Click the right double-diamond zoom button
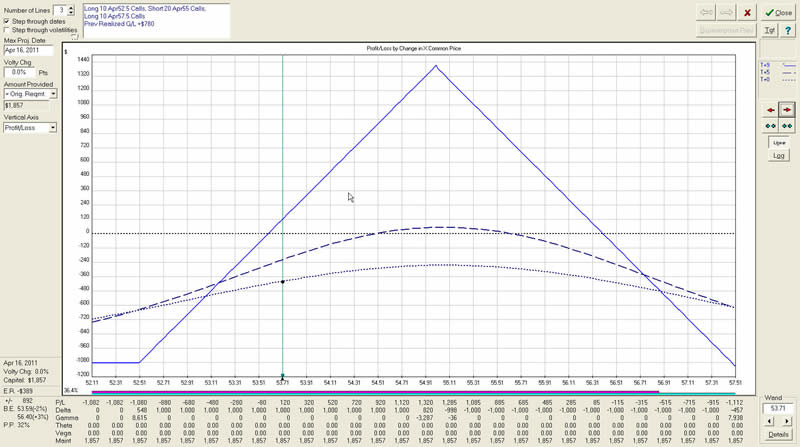 [x=787, y=125]
